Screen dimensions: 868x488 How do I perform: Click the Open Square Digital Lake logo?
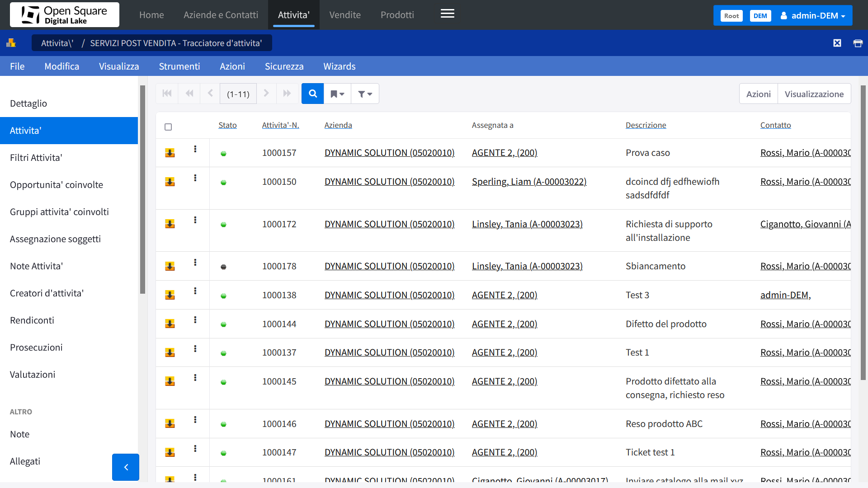(x=65, y=15)
